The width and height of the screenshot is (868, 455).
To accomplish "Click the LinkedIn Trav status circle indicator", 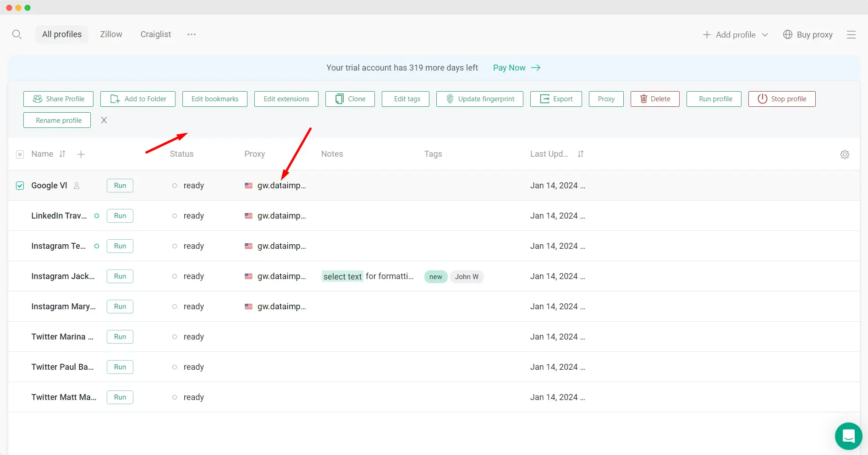I will click(97, 216).
